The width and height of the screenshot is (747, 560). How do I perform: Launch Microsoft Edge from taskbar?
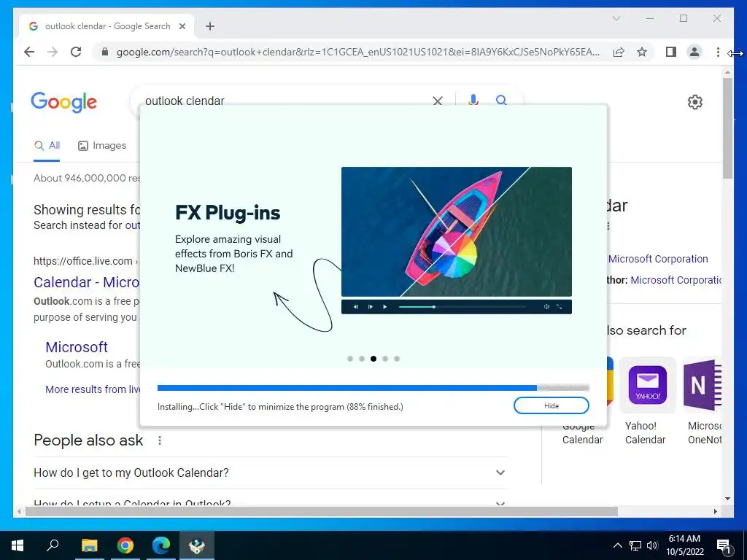pos(161,545)
